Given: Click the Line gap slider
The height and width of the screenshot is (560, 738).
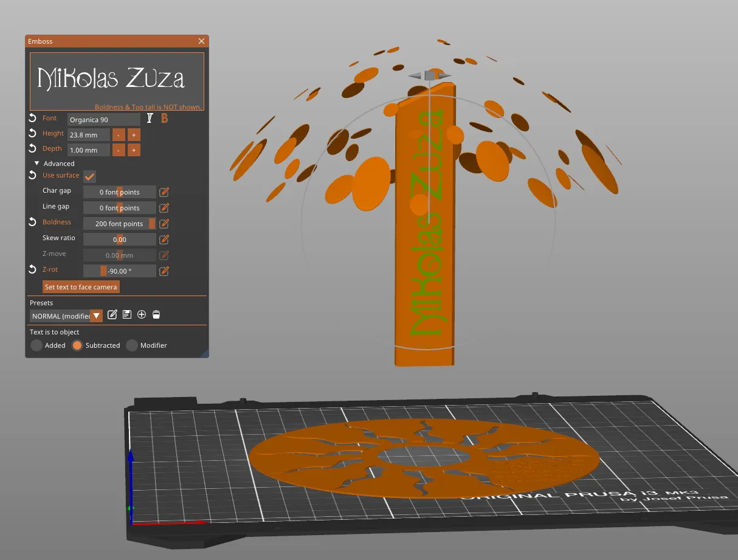Looking at the screenshot, I should coord(120,208).
